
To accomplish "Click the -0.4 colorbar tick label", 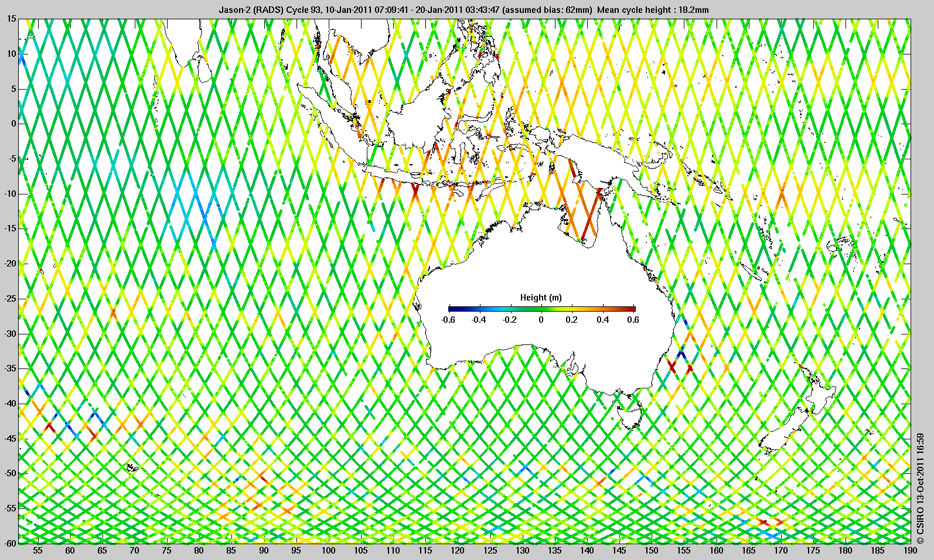I will pyautogui.click(x=479, y=320).
